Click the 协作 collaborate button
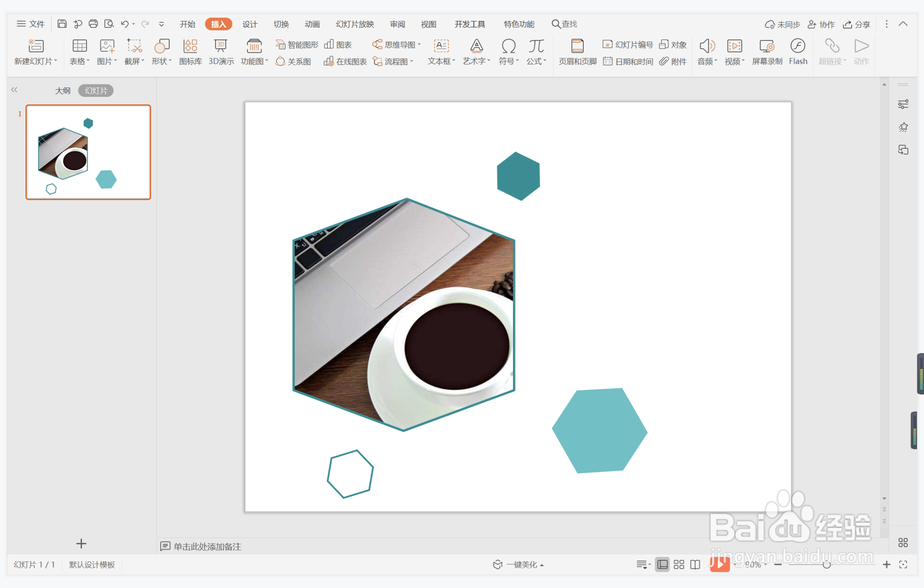924x588 pixels. 821,24
